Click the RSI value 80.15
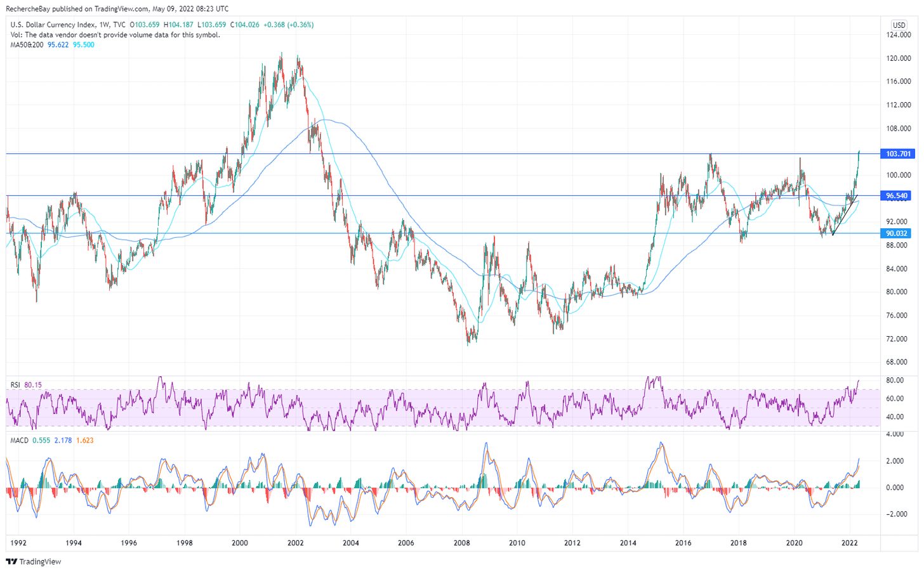 (x=33, y=385)
